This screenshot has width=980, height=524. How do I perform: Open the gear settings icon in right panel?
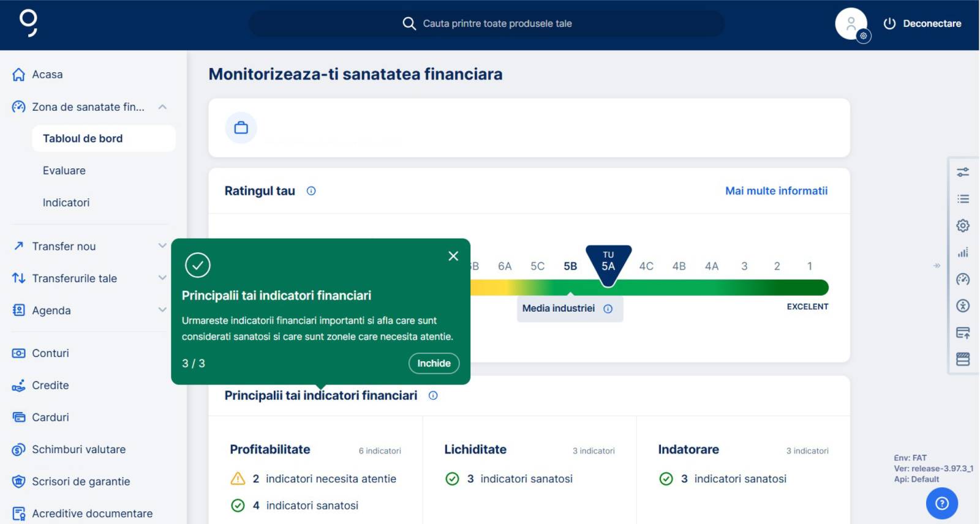963,226
